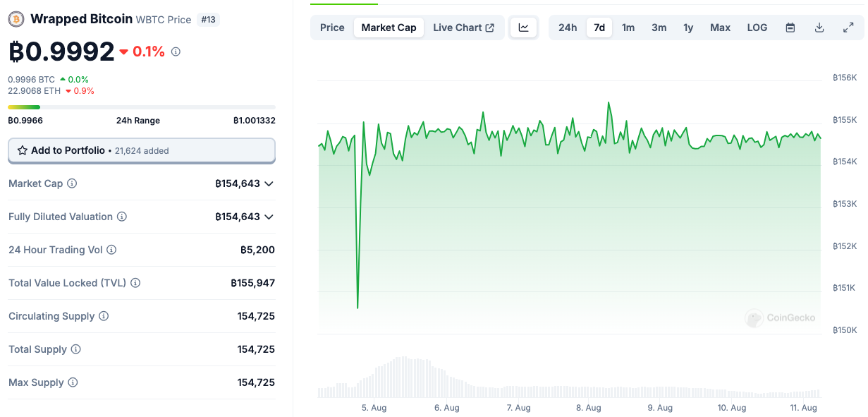
Task: Click the 21,624 added text
Action: 142,151
